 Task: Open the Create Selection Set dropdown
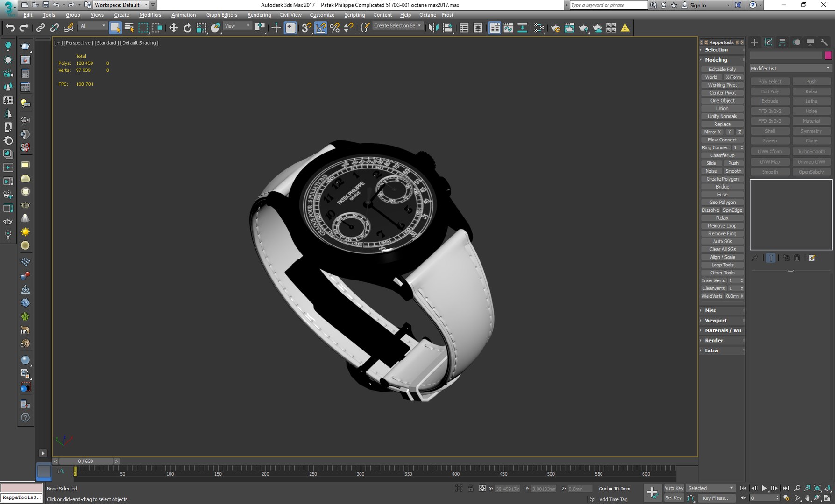[x=397, y=26]
